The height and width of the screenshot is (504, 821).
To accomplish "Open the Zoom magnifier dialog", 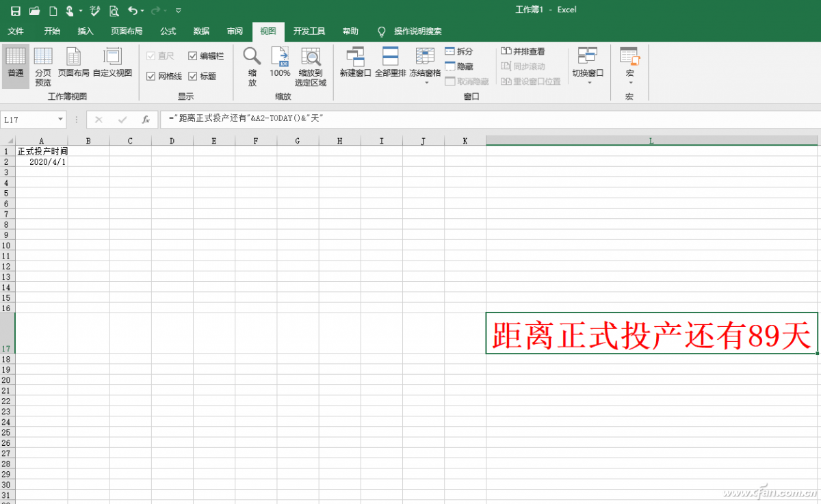I will coord(252,66).
